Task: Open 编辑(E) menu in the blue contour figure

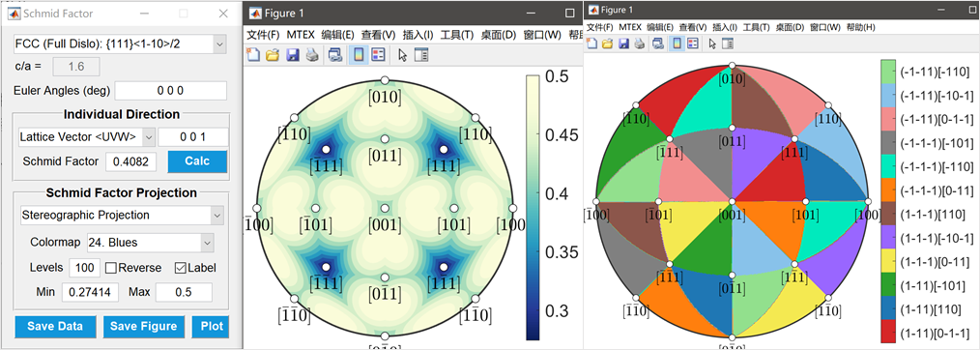Action: tap(337, 35)
